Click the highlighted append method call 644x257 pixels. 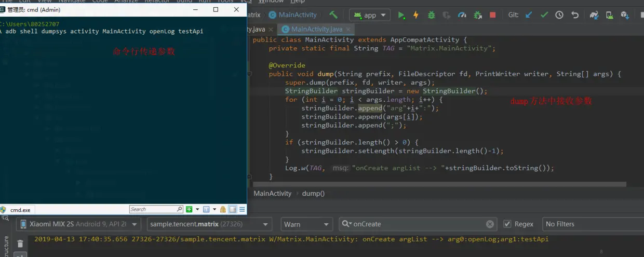(x=370, y=108)
